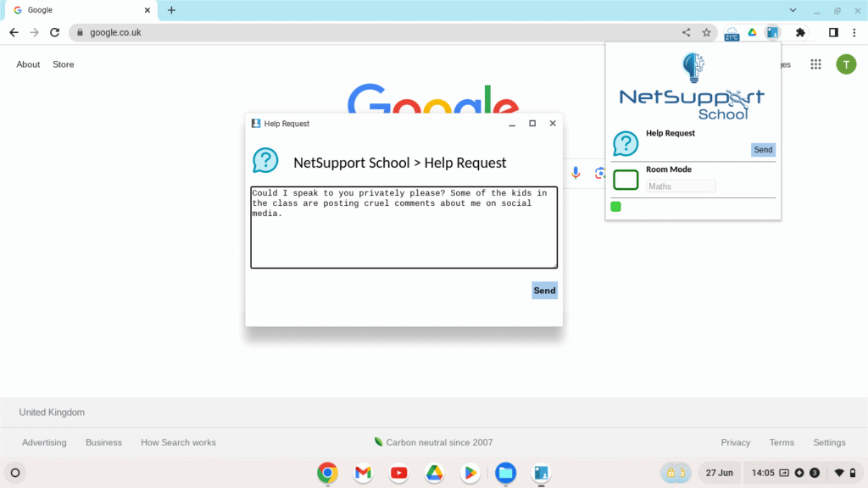The height and width of the screenshot is (488, 868).
Task: Open the Google Drive extension in toolbar
Action: 753,33
